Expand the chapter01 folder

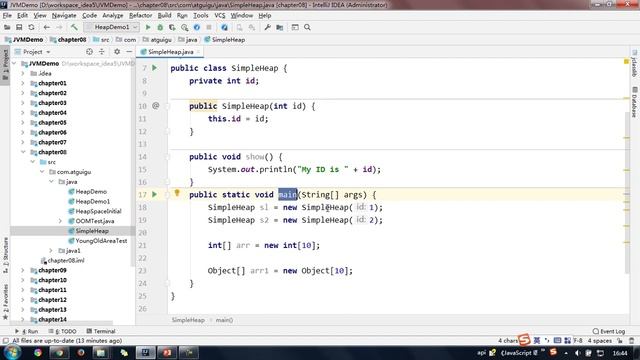pyautogui.click(x=23, y=83)
